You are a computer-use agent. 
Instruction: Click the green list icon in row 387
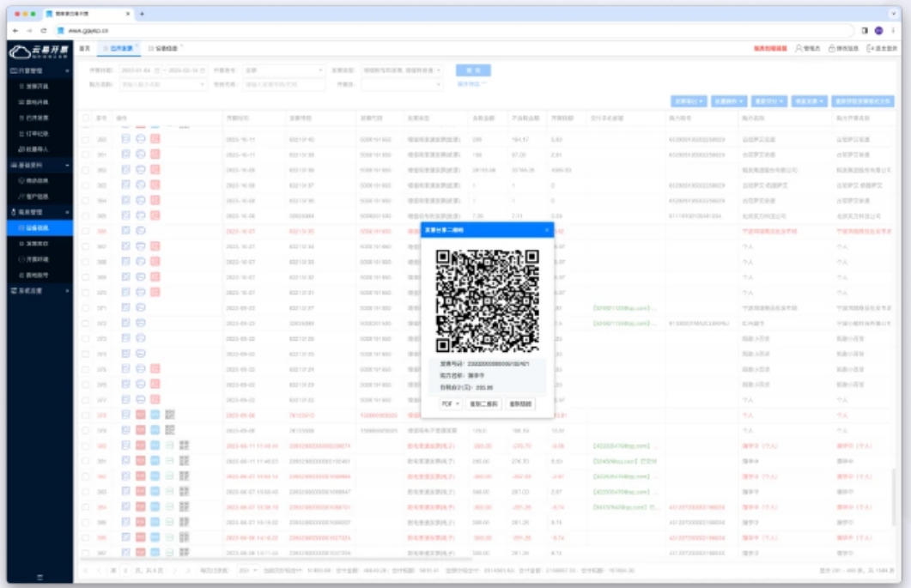170,553
